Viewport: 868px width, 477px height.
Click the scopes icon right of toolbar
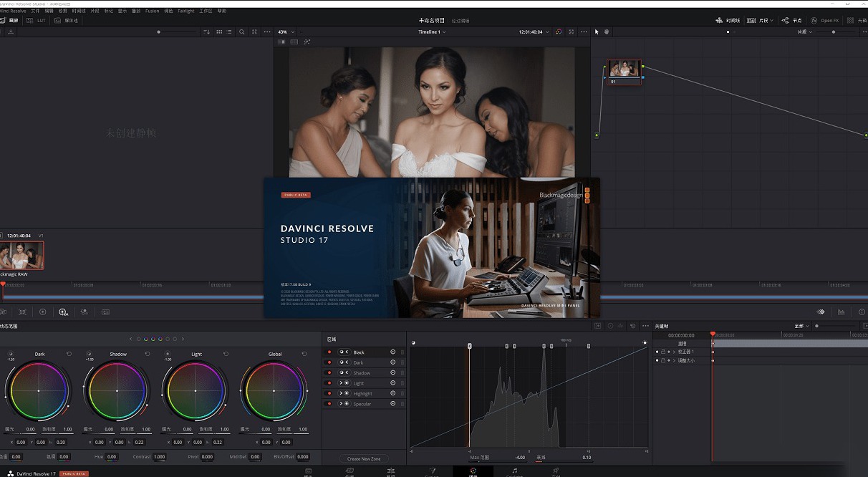pos(842,312)
